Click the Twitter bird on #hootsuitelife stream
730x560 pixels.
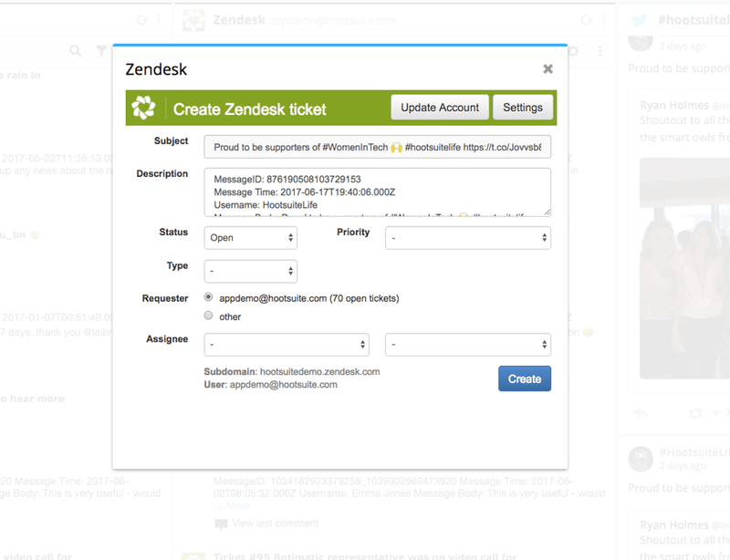[x=640, y=19]
